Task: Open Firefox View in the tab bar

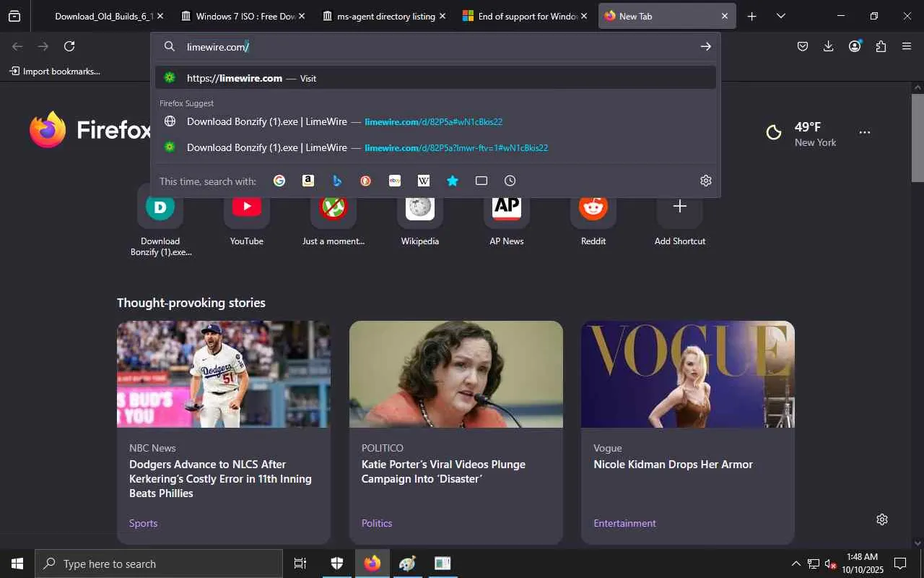Action: point(14,16)
